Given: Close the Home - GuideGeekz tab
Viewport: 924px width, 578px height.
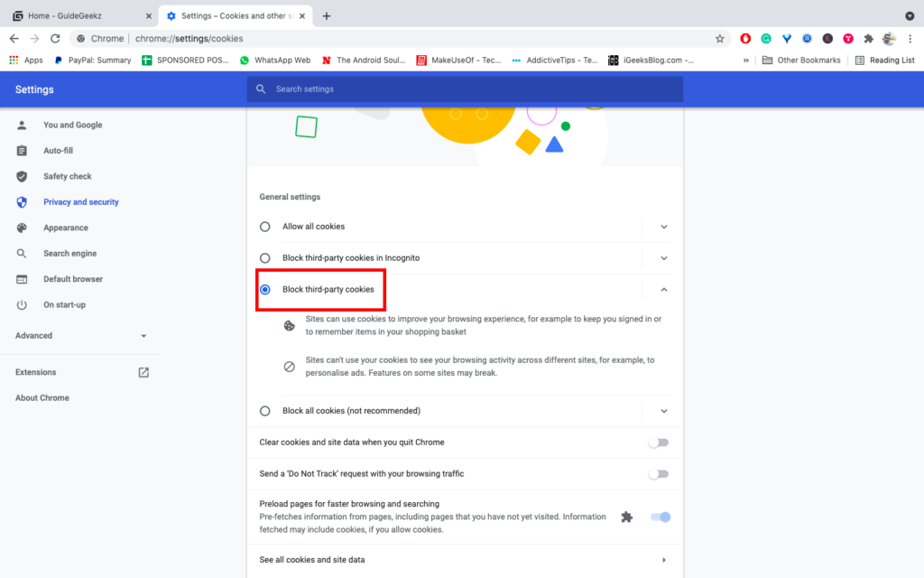Looking at the screenshot, I should 149,16.
